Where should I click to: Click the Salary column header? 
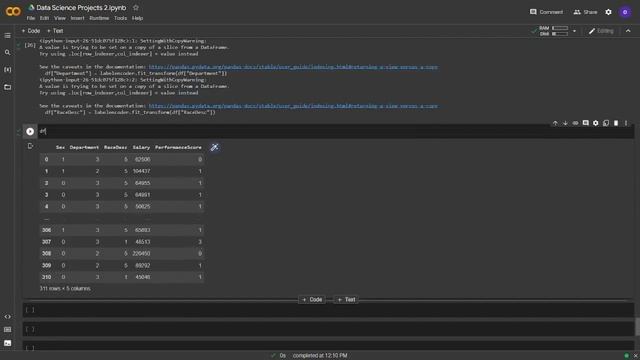(141, 147)
